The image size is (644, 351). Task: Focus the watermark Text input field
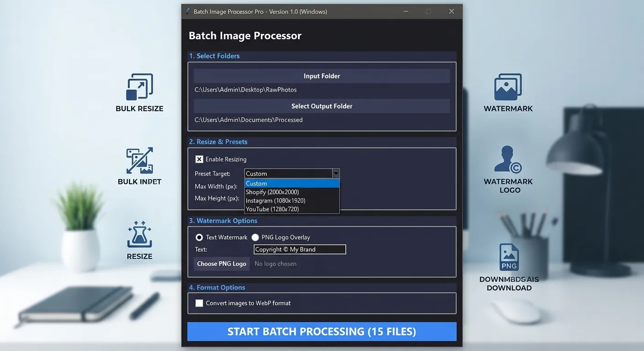[x=300, y=250]
